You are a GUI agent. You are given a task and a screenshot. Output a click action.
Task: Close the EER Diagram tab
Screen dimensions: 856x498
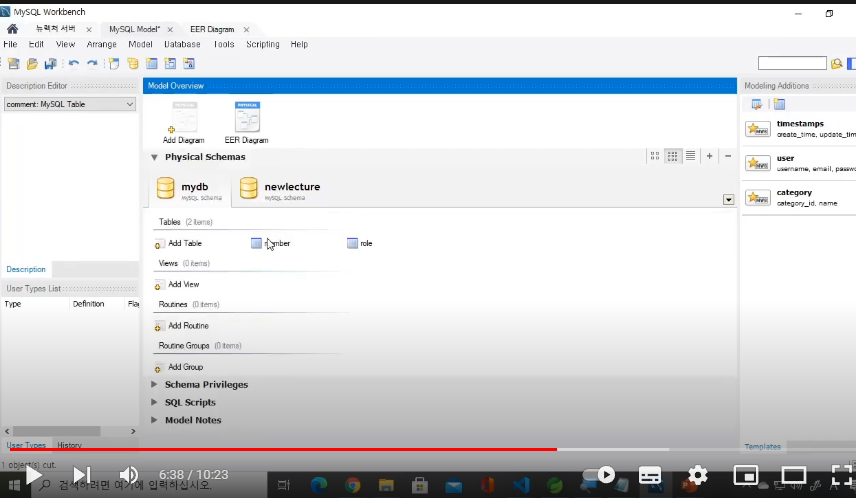[246, 29]
